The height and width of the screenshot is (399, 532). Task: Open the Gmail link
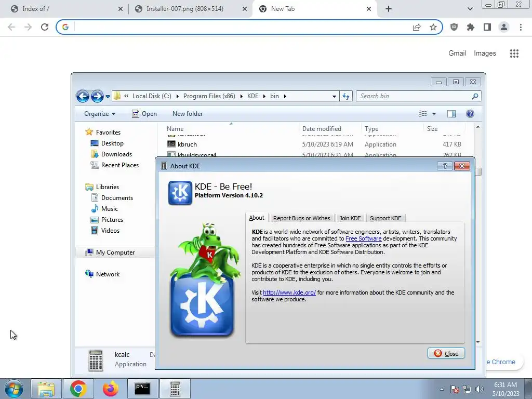[x=457, y=54]
